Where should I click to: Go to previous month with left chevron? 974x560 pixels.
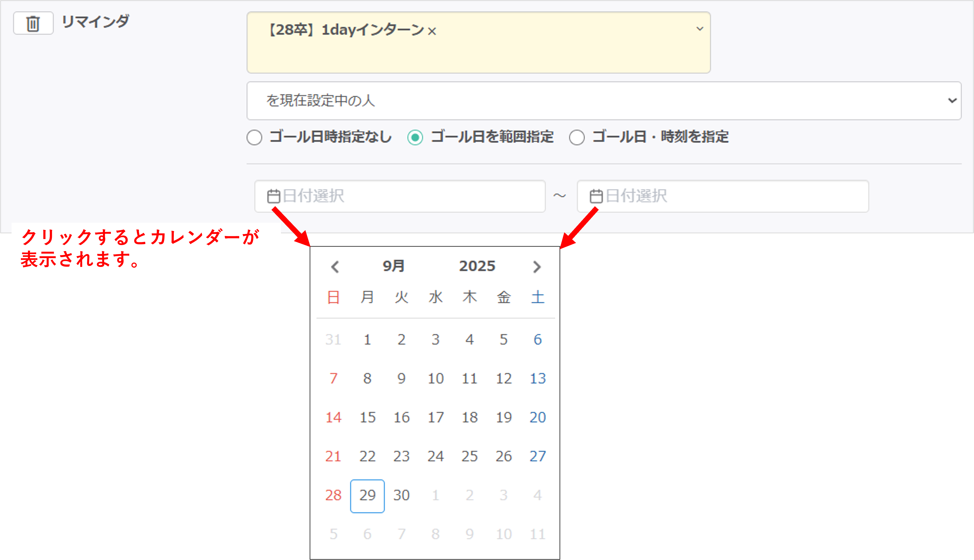click(x=335, y=266)
